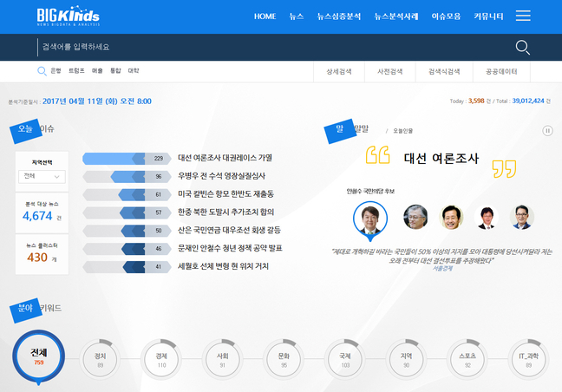Select the third candidate portrait
562x392 pixels.
451,217
